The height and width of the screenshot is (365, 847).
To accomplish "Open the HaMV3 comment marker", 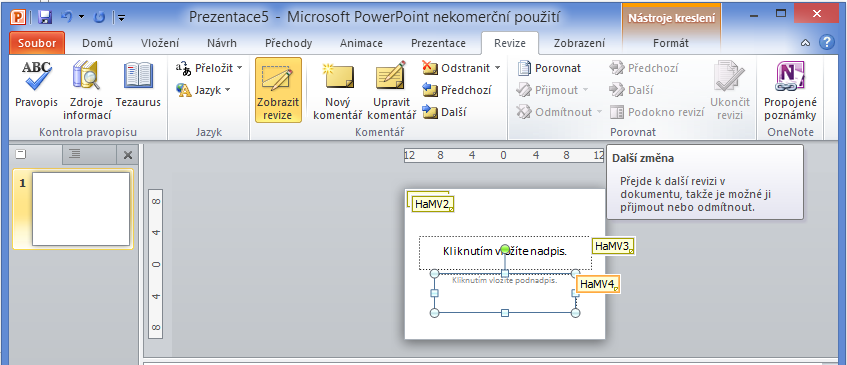I will [x=613, y=246].
